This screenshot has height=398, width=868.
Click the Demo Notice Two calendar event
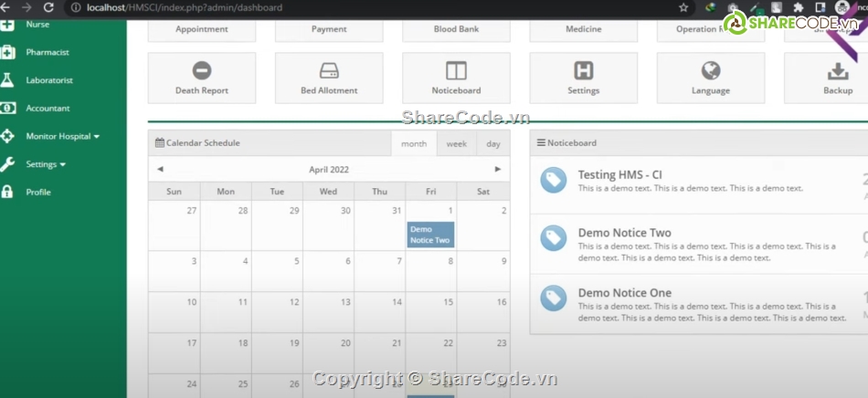430,235
